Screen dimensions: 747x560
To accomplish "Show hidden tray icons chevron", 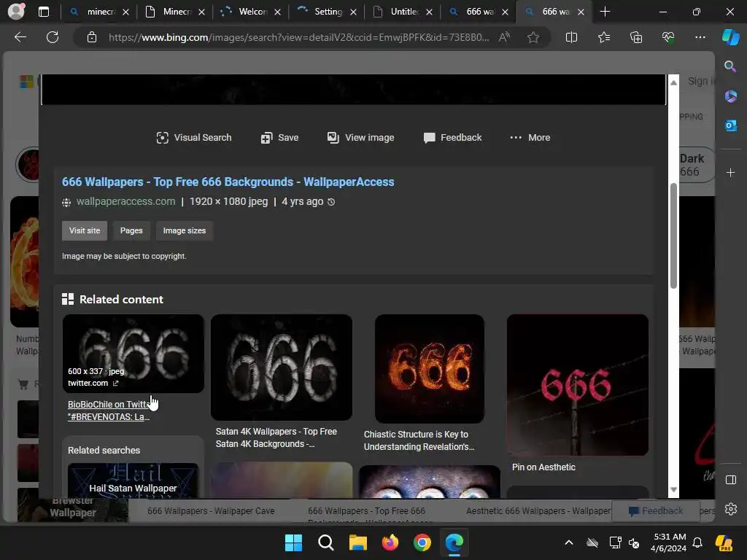I will pyautogui.click(x=569, y=542).
